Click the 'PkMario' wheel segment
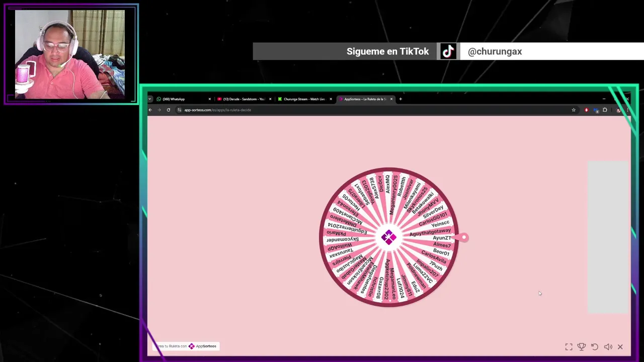 (336, 233)
